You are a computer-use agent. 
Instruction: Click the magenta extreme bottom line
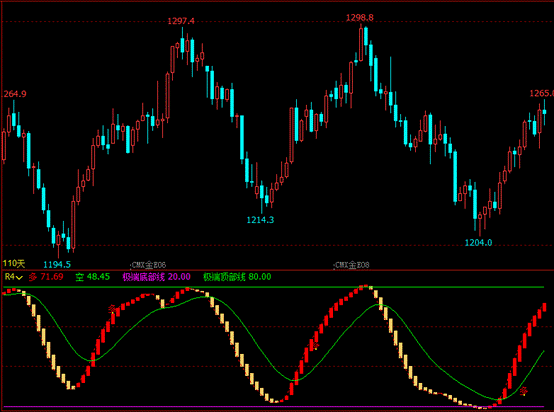coord(273,407)
